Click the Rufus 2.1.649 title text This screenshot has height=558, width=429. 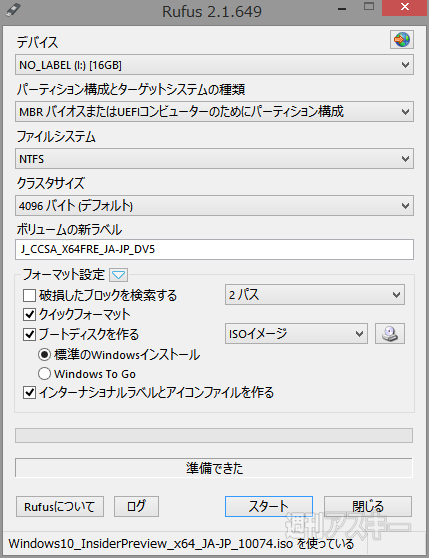pyautogui.click(x=212, y=12)
